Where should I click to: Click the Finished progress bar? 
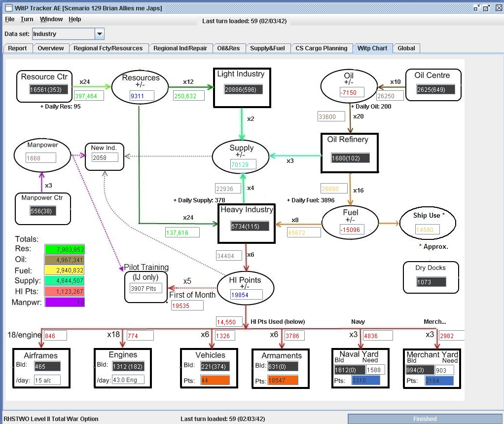[x=425, y=419]
